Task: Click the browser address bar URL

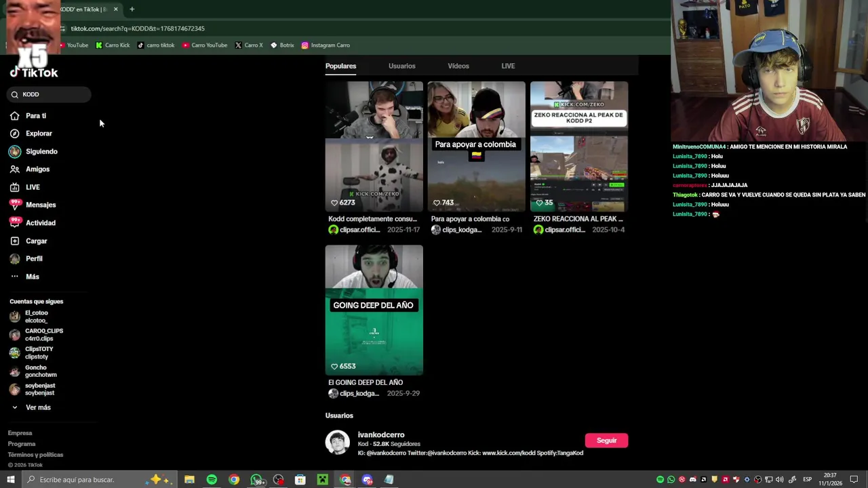Action: click(138, 28)
